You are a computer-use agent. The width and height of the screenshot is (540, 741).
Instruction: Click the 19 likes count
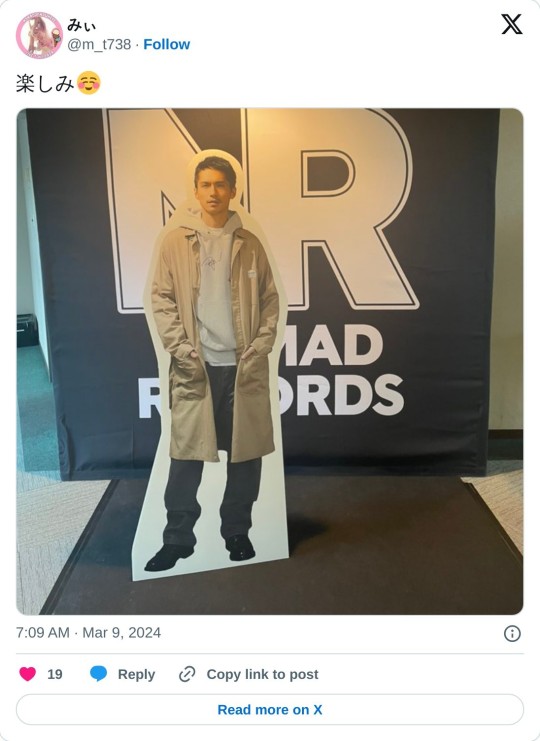click(x=55, y=674)
